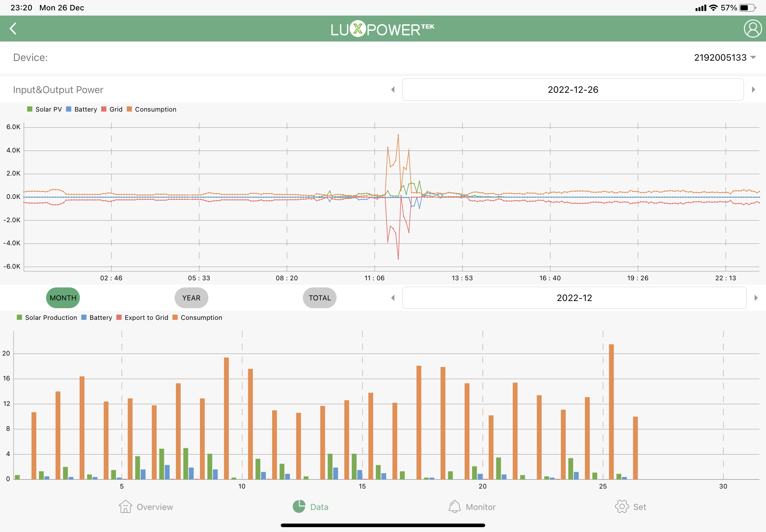Open the Overview home icon

(125, 507)
